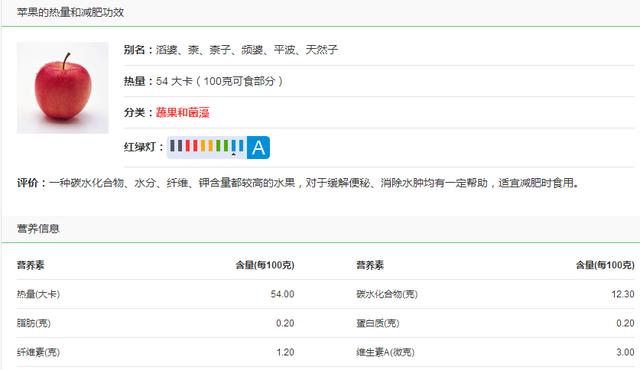Click the 碳水化合物(克) nutrient row label
Screen dimensions: 640x370
click(387, 294)
